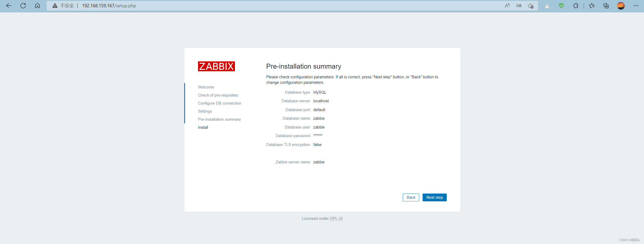The height and width of the screenshot is (244, 644).
Task: Select the Install step
Action: pos(203,127)
